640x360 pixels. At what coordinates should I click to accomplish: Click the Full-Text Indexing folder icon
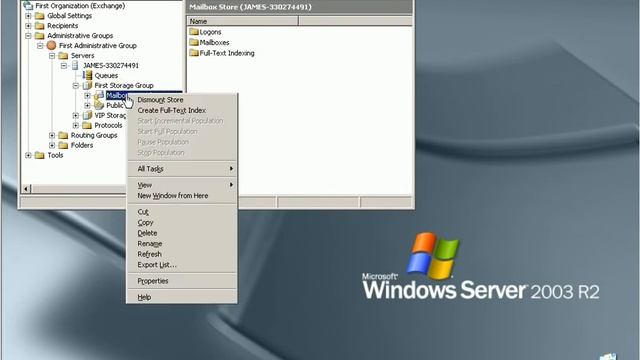pos(194,53)
